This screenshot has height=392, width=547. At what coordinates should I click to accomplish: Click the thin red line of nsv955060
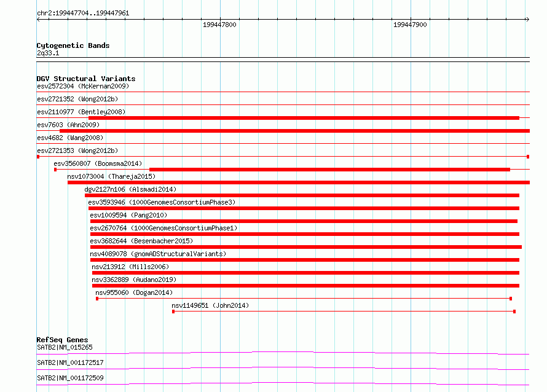[x=304, y=299]
